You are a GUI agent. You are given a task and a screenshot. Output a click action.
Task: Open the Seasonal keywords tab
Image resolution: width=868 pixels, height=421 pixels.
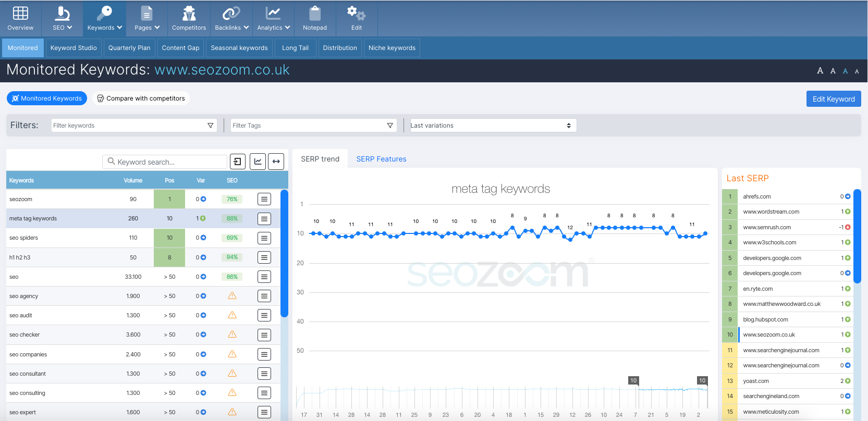[x=239, y=48]
